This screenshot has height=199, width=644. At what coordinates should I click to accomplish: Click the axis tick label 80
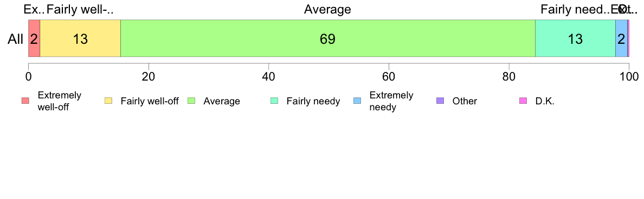pos(509,76)
